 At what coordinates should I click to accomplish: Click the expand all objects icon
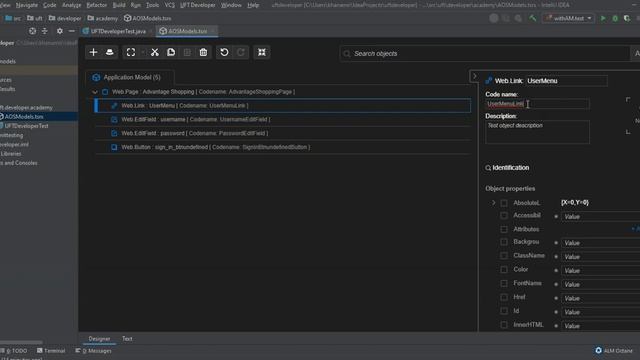262,52
